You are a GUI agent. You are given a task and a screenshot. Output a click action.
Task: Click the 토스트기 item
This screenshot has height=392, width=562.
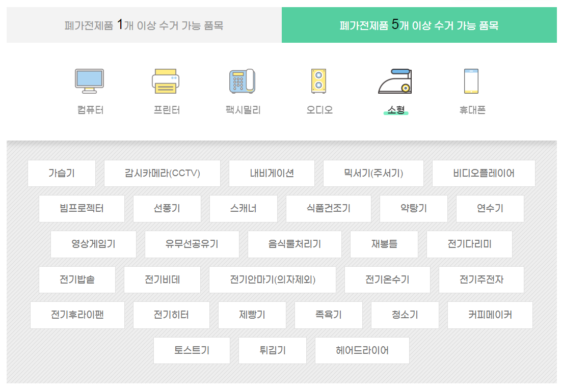[x=192, y=350]
